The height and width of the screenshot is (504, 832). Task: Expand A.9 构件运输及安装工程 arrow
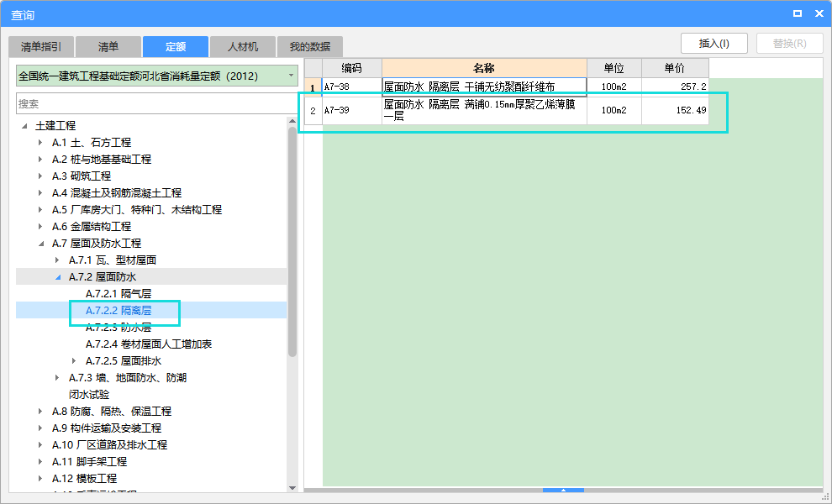(40, 428)
